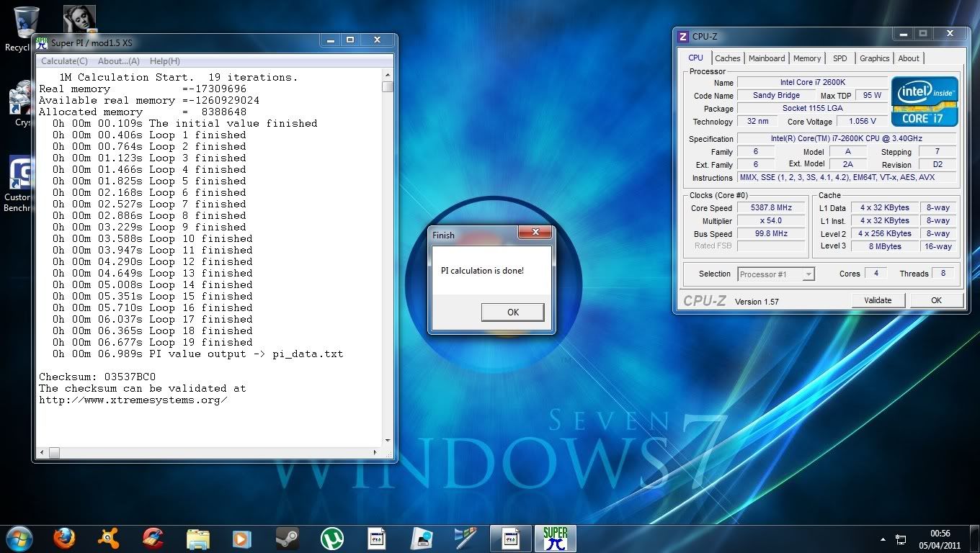
Task: Click the Super PI horizontal scrollbar left arrow
Action: (x=42, y=452)
